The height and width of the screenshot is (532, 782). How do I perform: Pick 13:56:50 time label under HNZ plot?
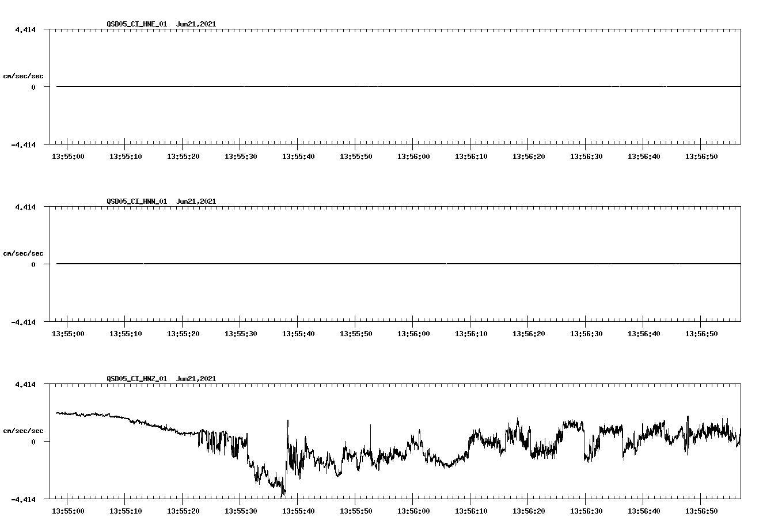point(701,511)
